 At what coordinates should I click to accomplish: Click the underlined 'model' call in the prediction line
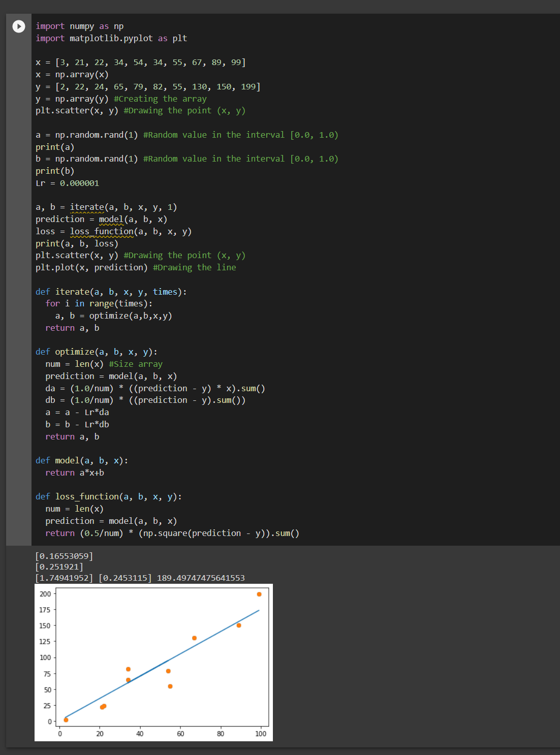pyautogui.click(x=111, y=219)
